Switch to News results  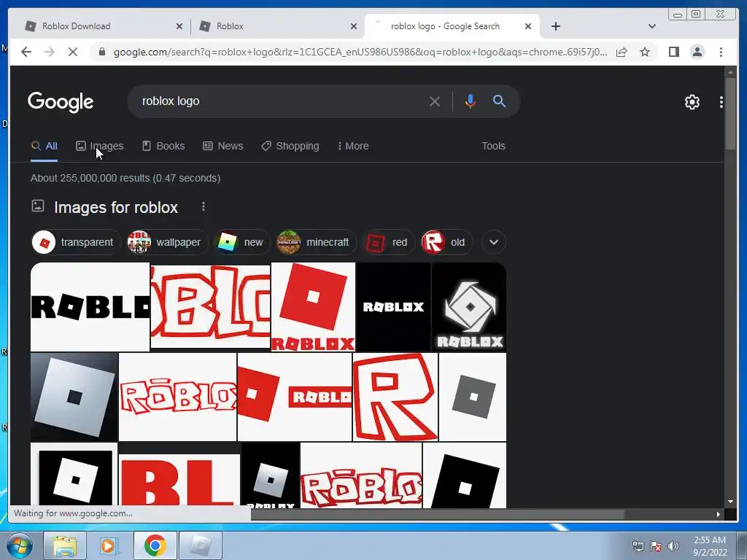pyautogui.click(x=223, y=146)
